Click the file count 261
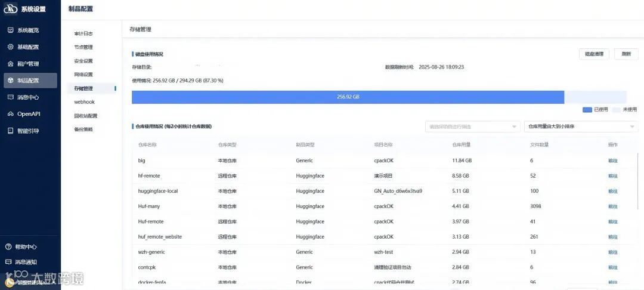The height and width of the screenshot is (290, 644). (534, 237)
